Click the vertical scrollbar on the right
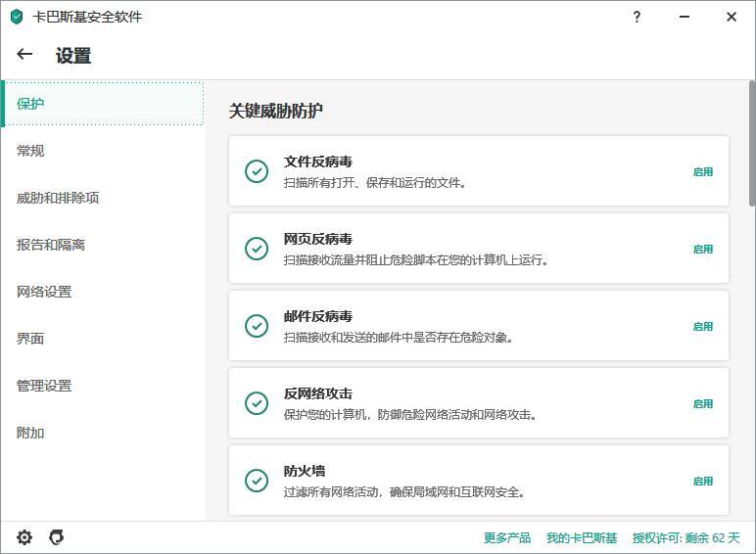The width and height of the screenshot is (756, 554). 751,147
